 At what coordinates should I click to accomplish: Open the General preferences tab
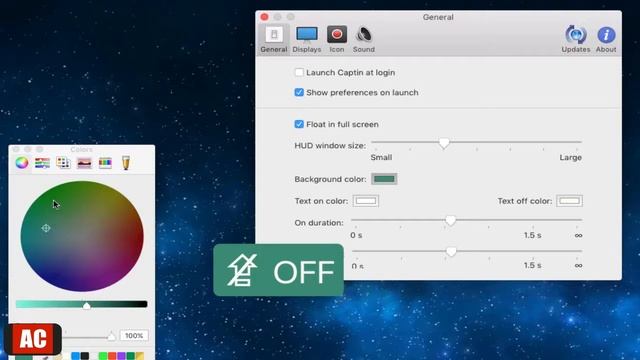click(x=274, y=40)
